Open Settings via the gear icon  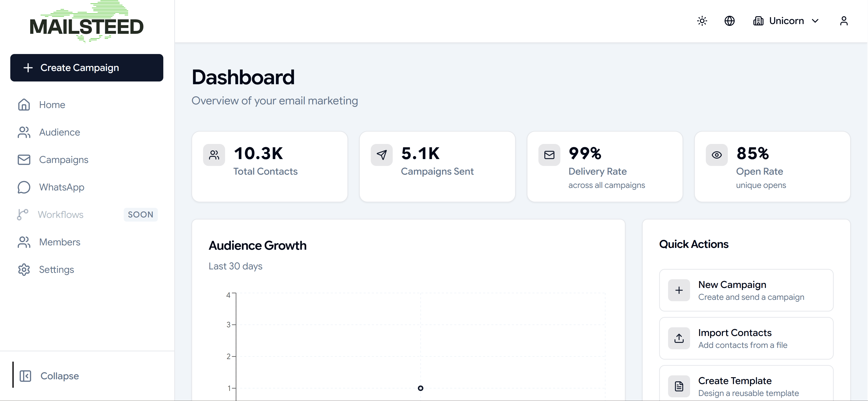24,269
